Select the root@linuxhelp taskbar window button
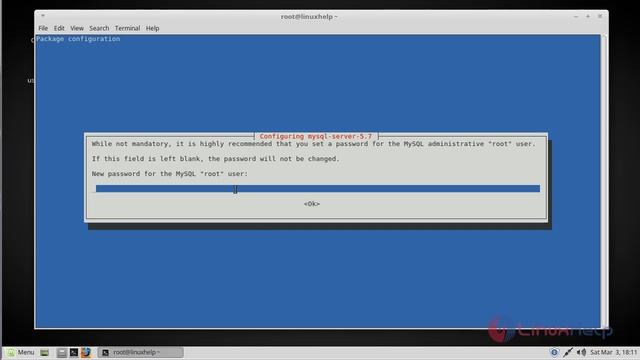The width and height of the screenshot is (640, 360). pyautogui.click(x=140, y=352)
